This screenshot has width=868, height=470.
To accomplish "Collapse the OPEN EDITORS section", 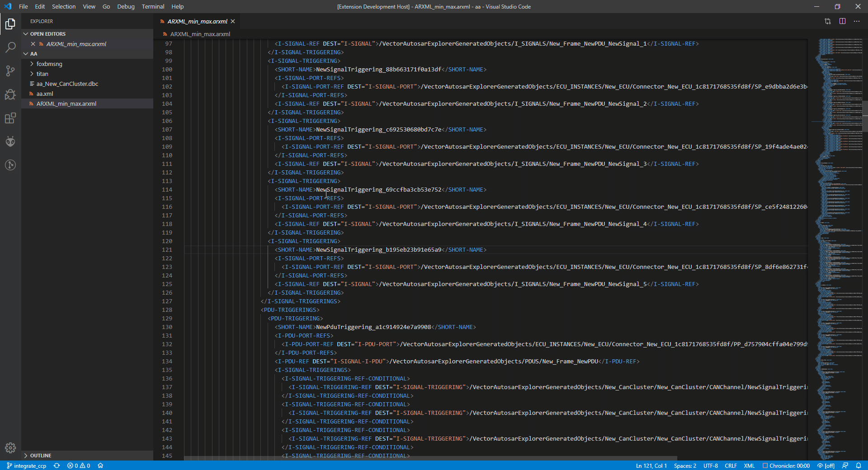I will click(x=47, y=34).
